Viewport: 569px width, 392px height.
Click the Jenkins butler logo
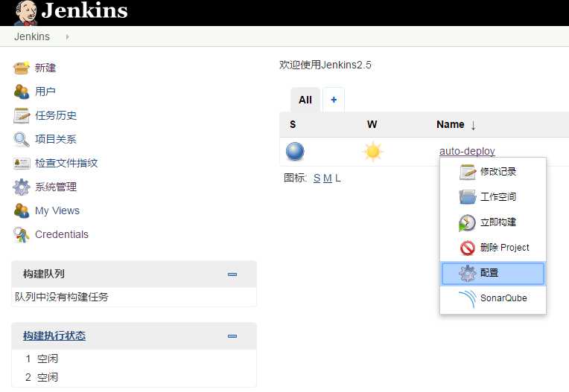coord(25,13)
